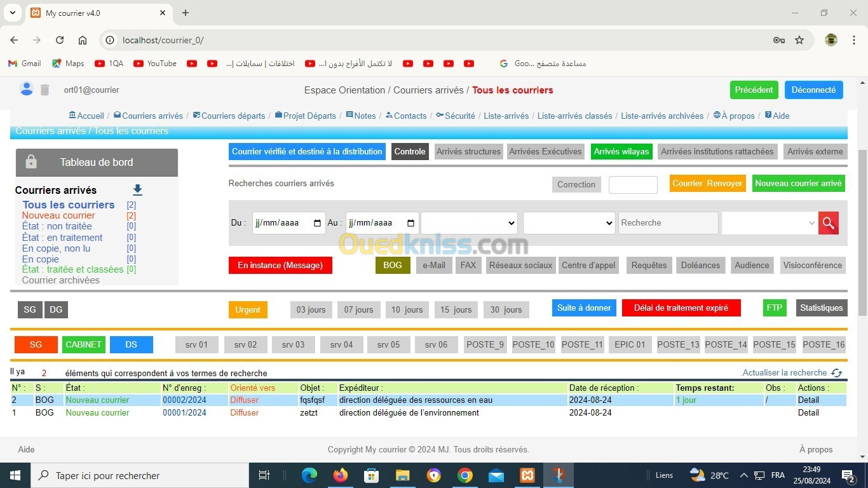Open the second dropdown before Recherche field
The height and width of the screenshot is (488, 868).
[569, 223]
